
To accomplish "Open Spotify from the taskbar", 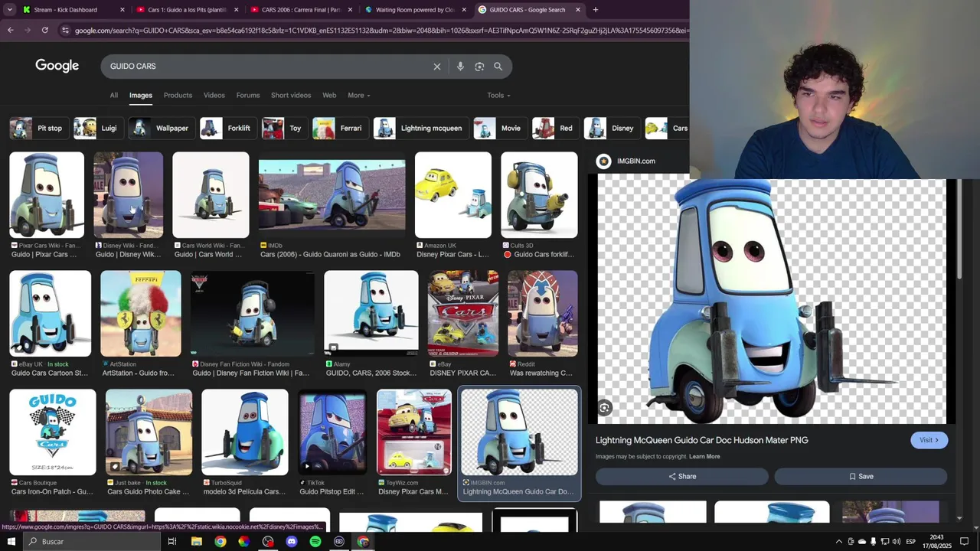I will [x=315, y=542].
